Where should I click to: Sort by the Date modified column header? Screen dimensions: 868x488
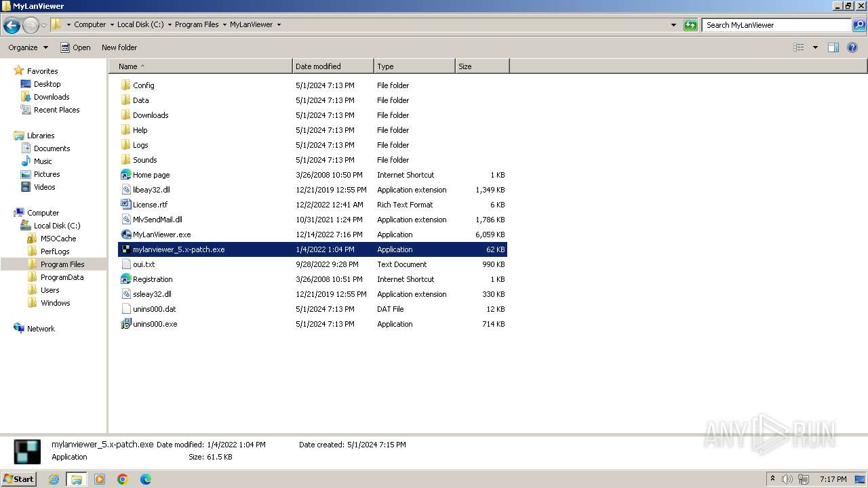(x=333, y=66)
